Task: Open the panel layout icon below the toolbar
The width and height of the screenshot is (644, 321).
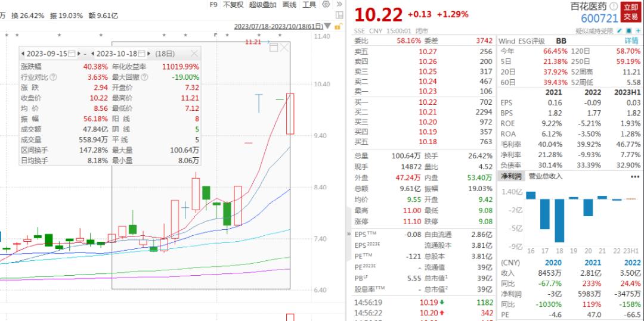Action: coord(339,15)
